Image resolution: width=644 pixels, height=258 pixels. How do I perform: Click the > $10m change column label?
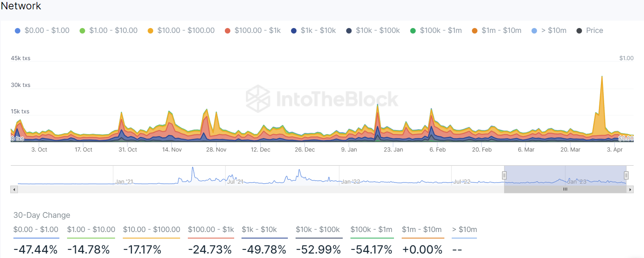465,230
